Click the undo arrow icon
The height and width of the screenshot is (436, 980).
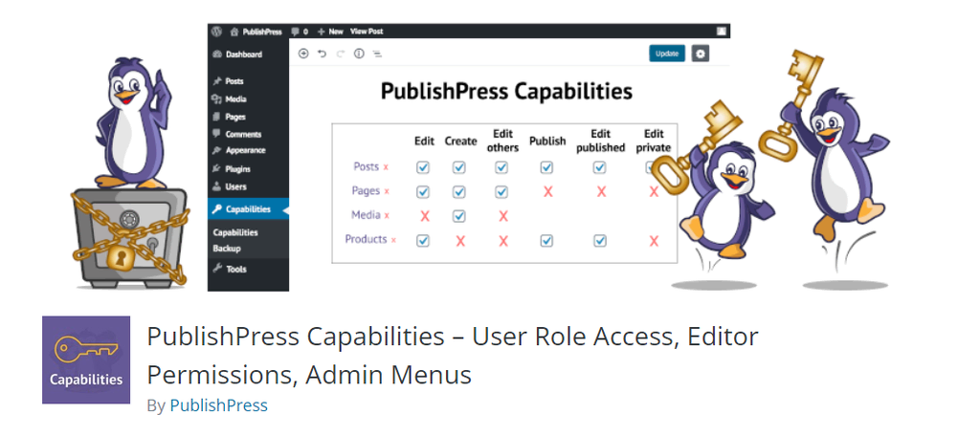tap(322, 54)
